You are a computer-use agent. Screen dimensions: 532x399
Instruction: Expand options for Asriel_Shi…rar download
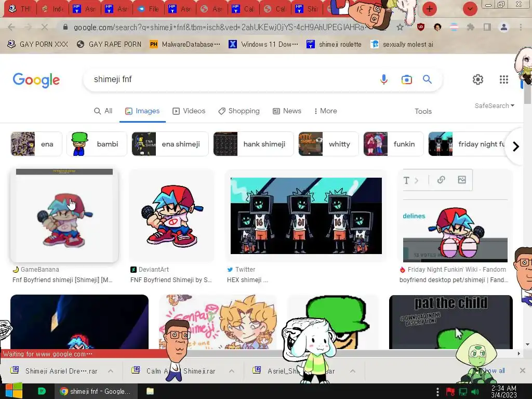coord(353,371)
